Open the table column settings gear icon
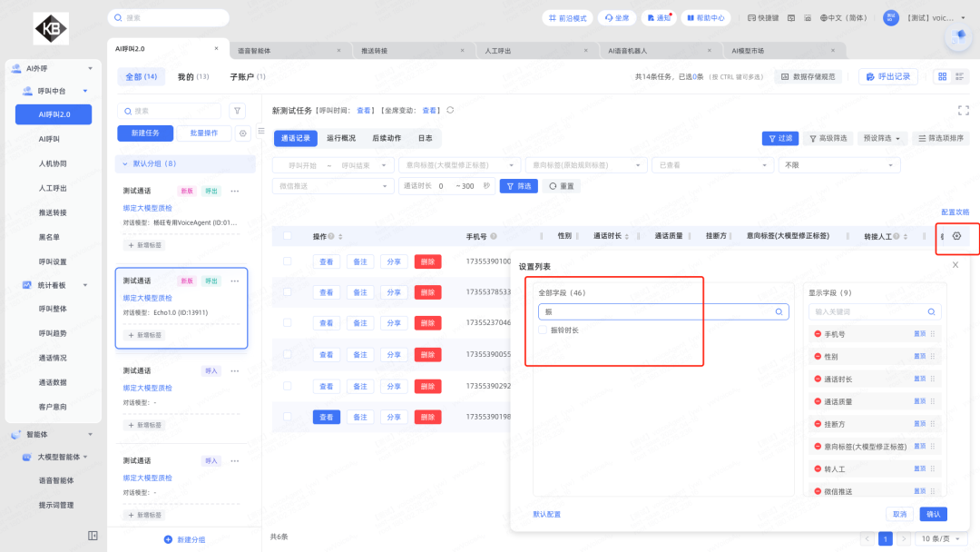980x552 pixels. [956, 236]
